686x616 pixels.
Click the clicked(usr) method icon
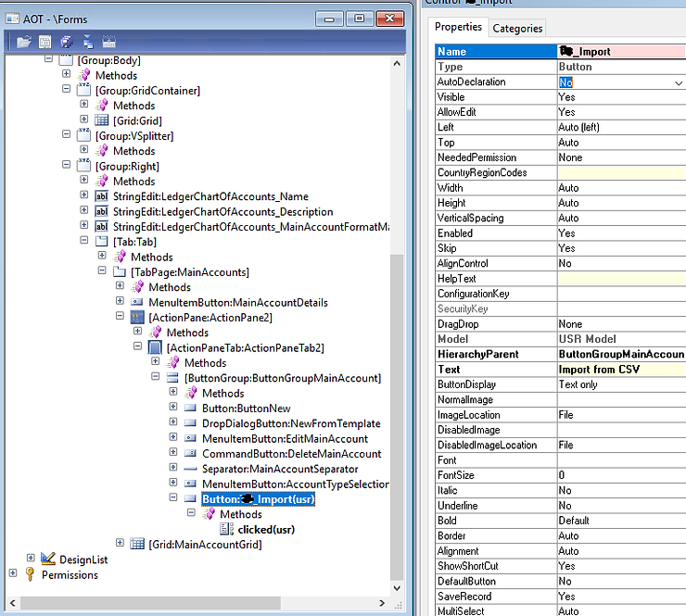226,529
